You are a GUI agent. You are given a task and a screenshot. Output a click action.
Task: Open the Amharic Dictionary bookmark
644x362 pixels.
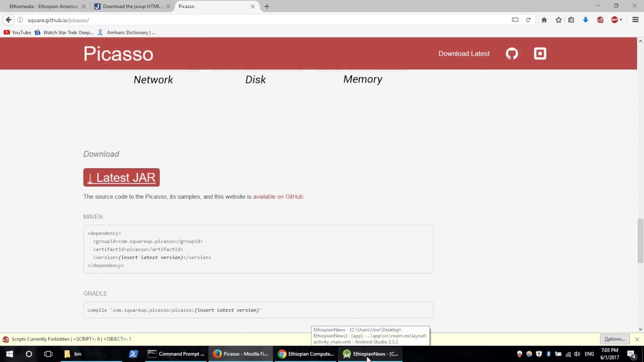pyautogui.click(x=126, y=32)
